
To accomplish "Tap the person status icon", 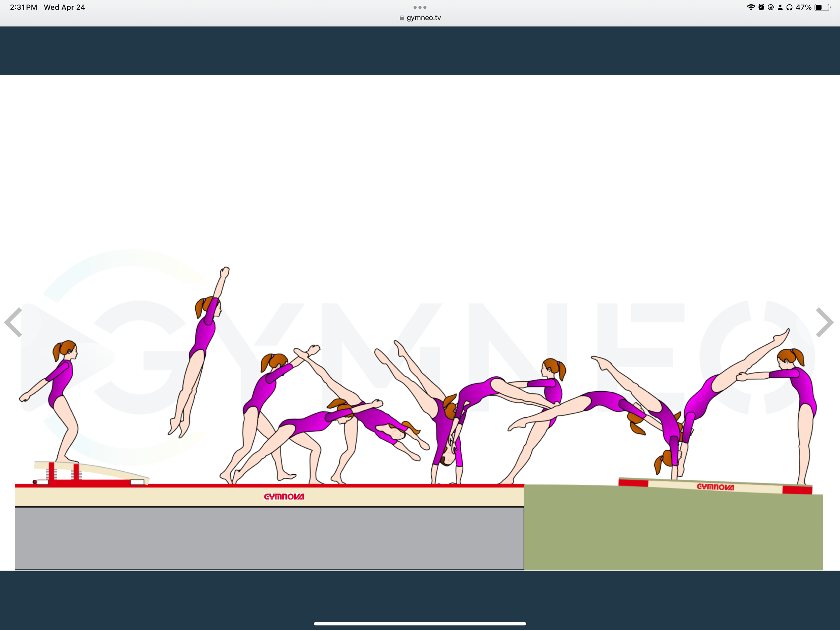I will 780,7.
